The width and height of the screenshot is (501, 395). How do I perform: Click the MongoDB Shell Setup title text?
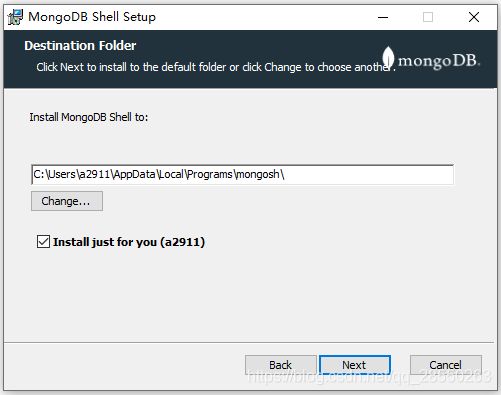[92, 17]
